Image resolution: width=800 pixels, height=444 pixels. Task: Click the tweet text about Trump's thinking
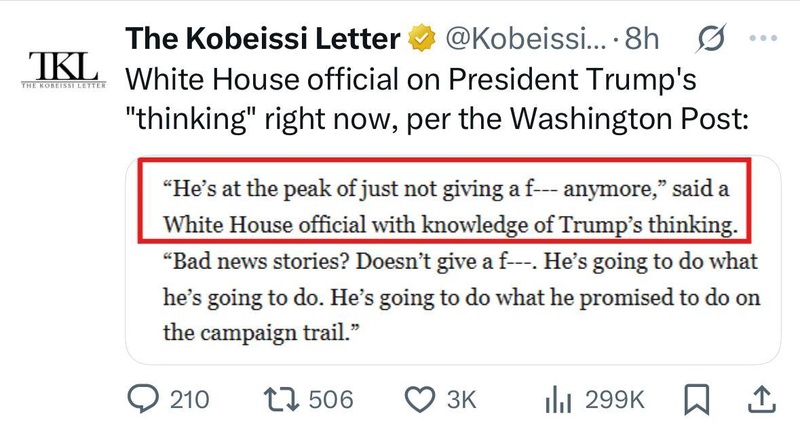[x=437, y=99]
